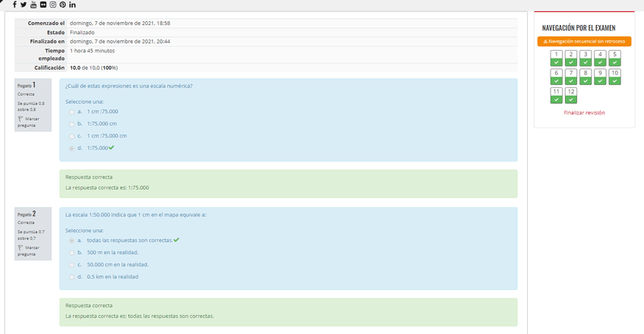Go to question 10 in exam navigation
Screen dimensions: 644x334
tap(614, 77)
